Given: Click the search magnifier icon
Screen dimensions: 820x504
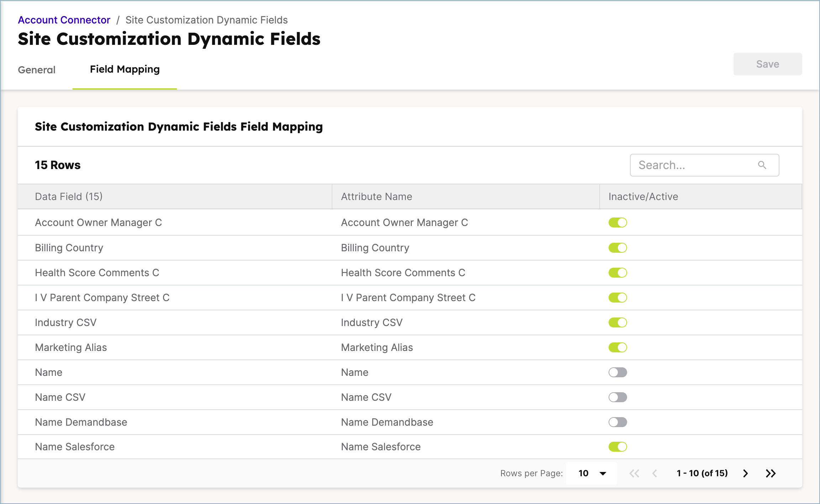Looking at the screenshot, I should (x=762, y=165).
